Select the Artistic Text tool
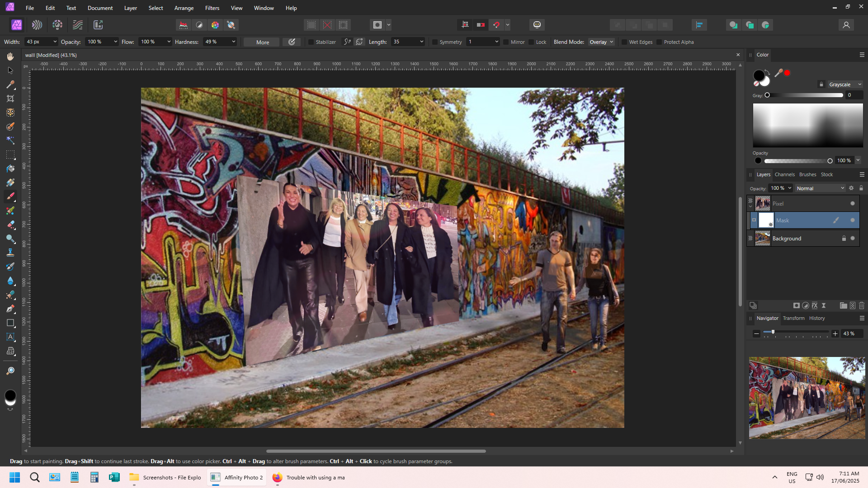The image size is (868, 488). pyautogui.click(x=10, y=337)
